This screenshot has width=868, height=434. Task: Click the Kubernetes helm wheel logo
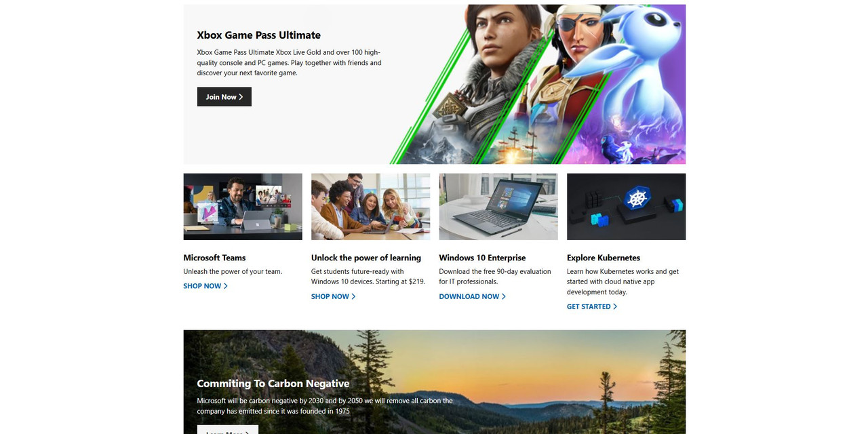pyautogui.click(x=637, y=199)
